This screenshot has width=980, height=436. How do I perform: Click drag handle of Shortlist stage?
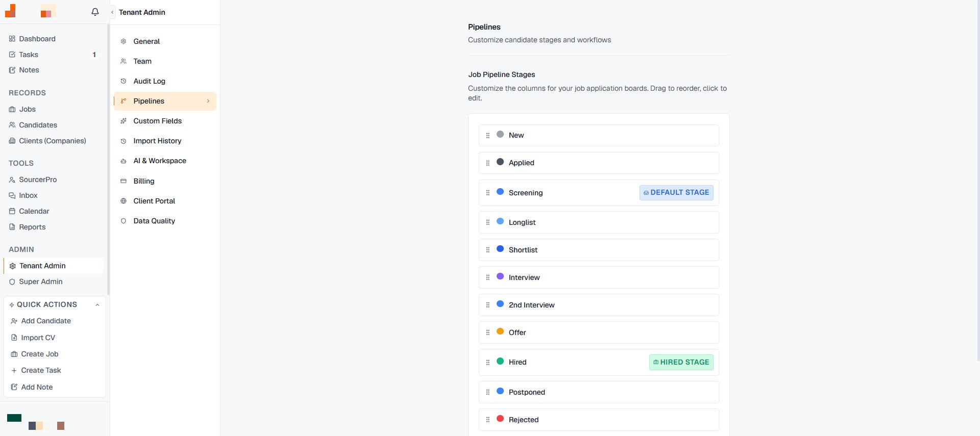click(x=488, y=250)
